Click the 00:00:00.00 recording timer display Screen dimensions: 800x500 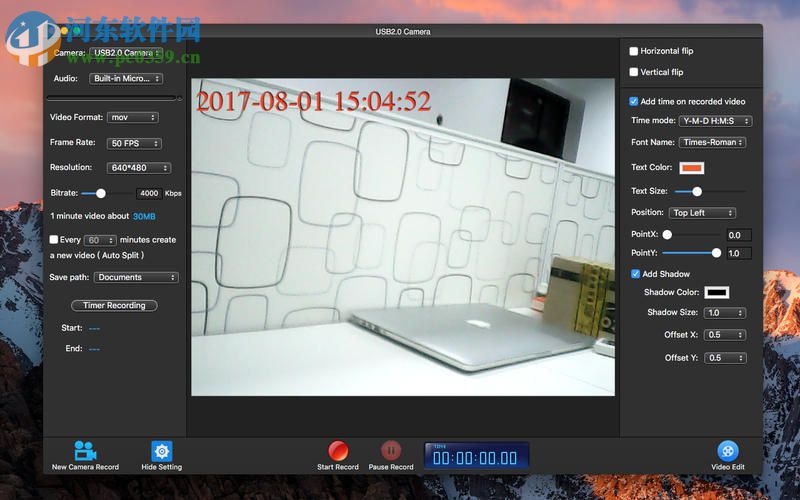[476, 456]
